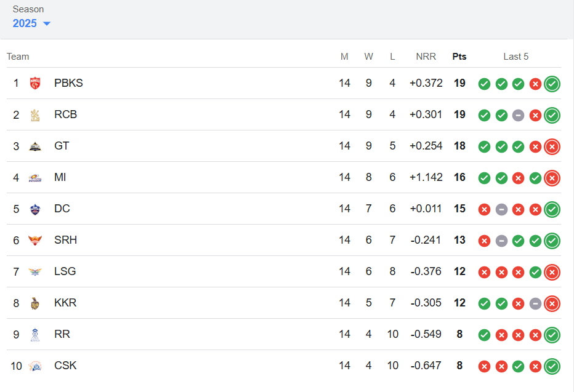Click KKR's no-result grey match indicator
The height and width of the screenshot is (392, 574).
[x=535, y=303]
